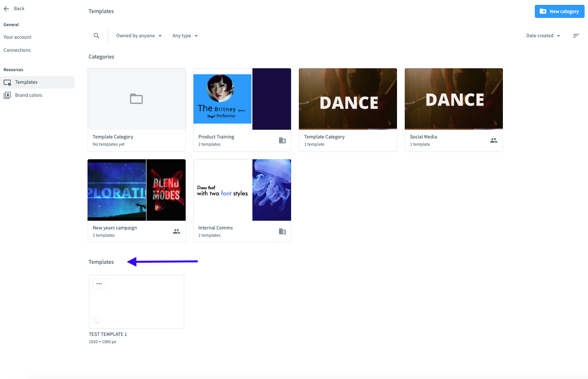Screen dimensions: 588x379
Task: Open the Product Training category thumbnail
Action: [242, 99]
